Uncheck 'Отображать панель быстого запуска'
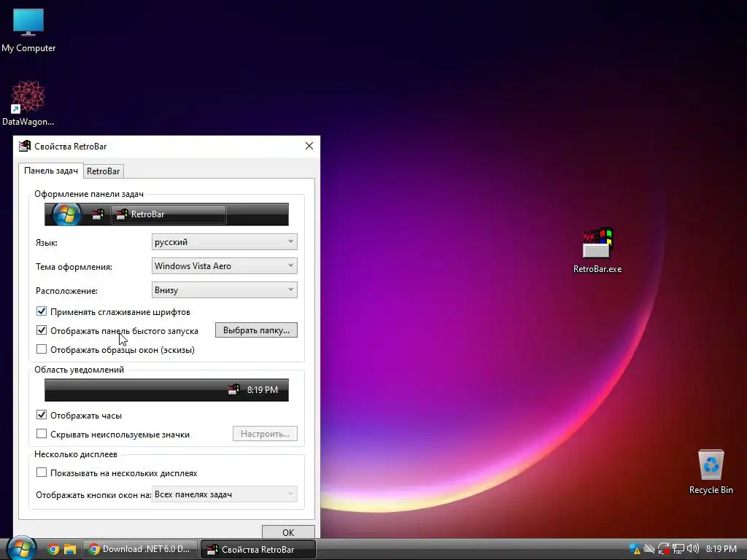Viewport: 747px width, 560px height. click(42, 330)
